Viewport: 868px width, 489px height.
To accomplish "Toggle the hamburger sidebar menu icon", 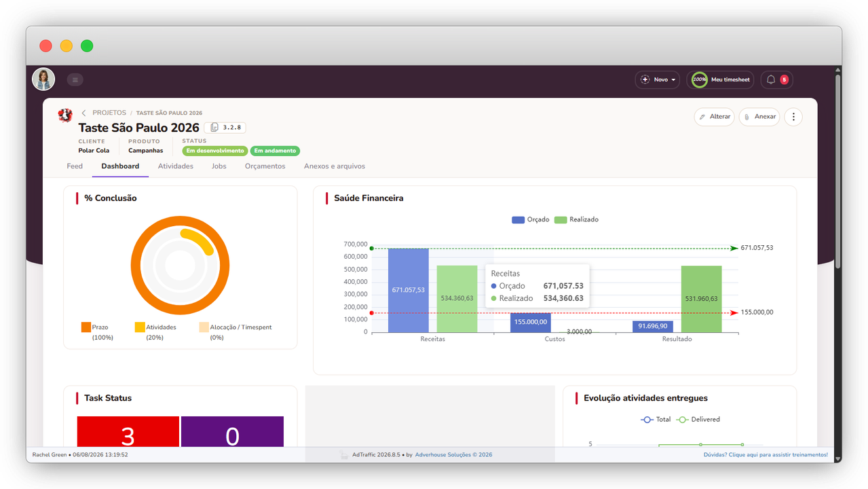I will click(x=75, y=79).
